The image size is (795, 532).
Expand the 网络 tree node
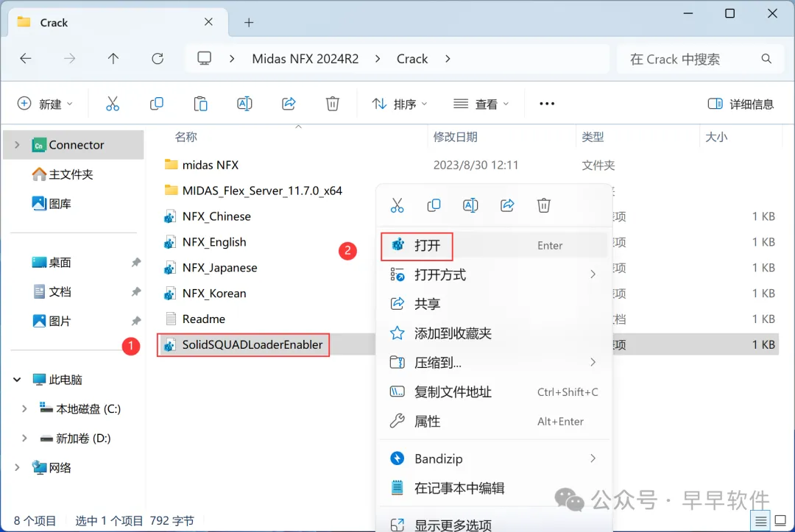coord(17,468)
